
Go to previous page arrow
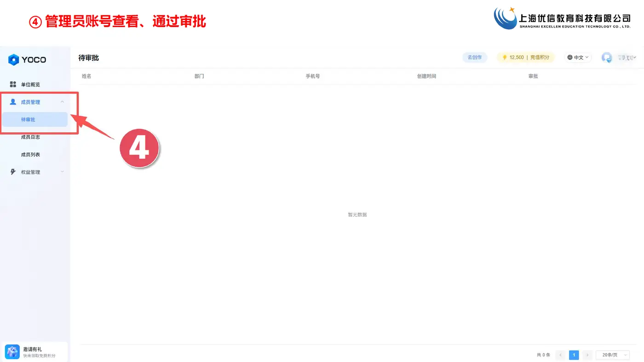pos(560,355)
